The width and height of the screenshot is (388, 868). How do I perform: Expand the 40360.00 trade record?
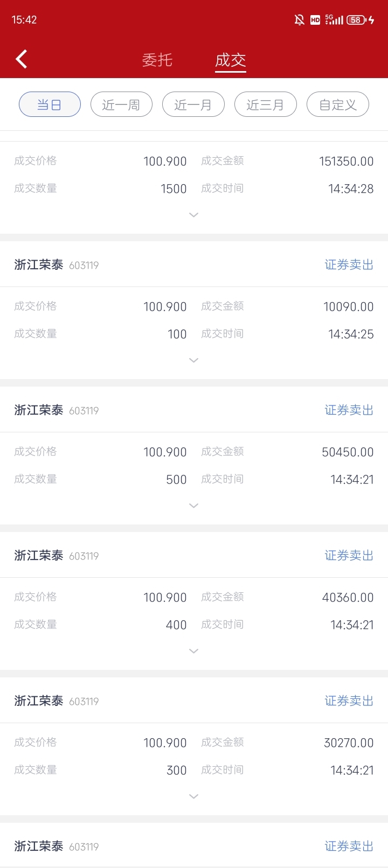[x=194, y=651]
